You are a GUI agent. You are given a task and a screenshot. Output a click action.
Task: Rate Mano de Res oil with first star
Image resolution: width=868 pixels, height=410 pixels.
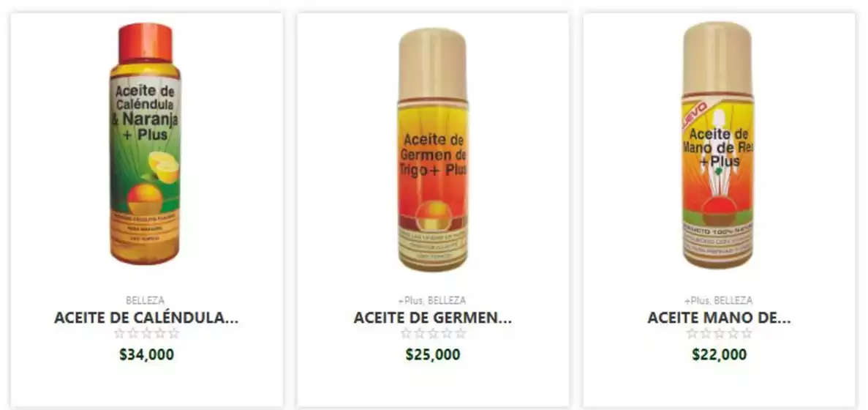click(692, 334)
